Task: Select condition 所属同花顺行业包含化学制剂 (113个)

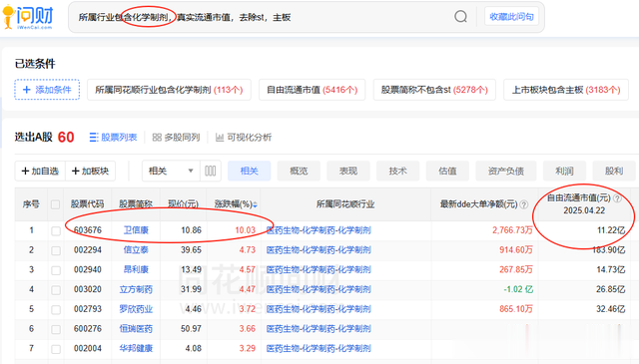Action: click(169, 90)
